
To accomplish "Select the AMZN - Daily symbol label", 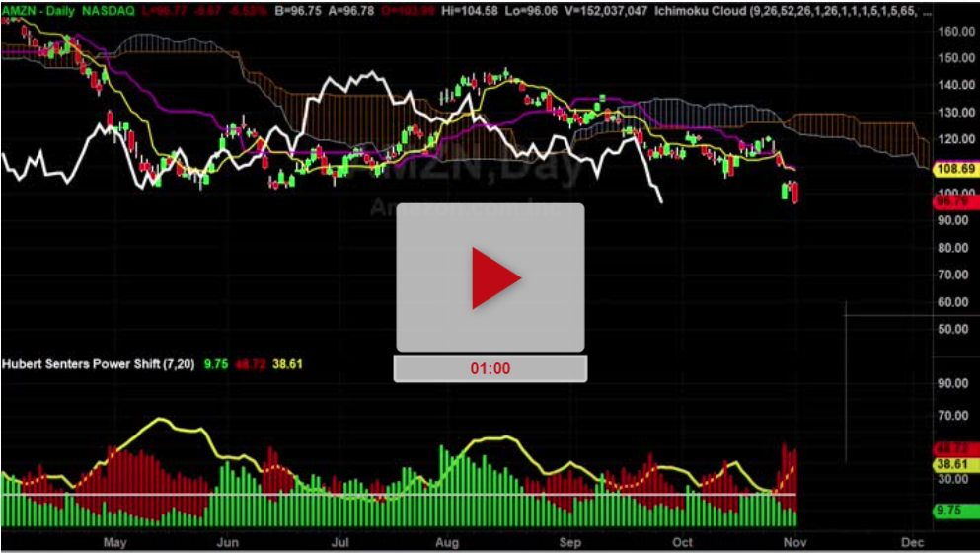I will (38, 11).
